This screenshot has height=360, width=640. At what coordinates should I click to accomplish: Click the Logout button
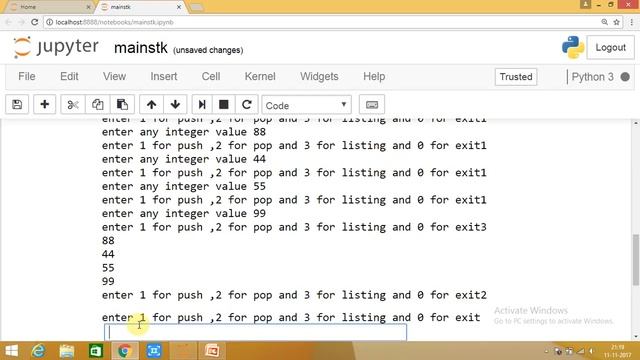[610, 47]
